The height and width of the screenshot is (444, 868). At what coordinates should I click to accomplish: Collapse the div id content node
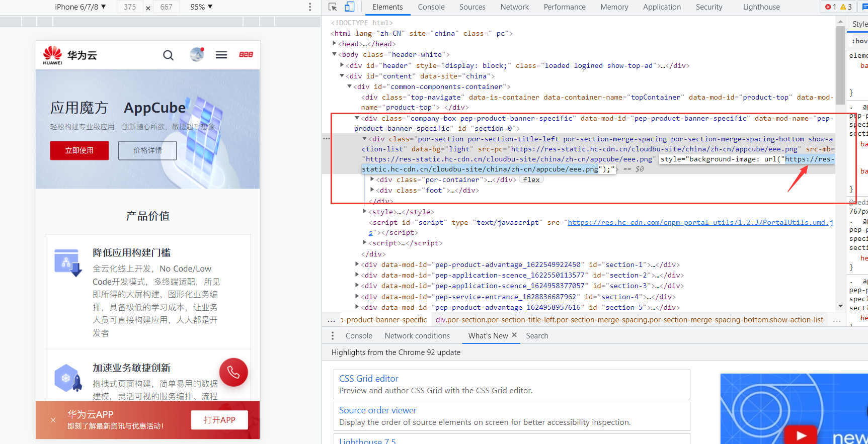pos(342,76)
